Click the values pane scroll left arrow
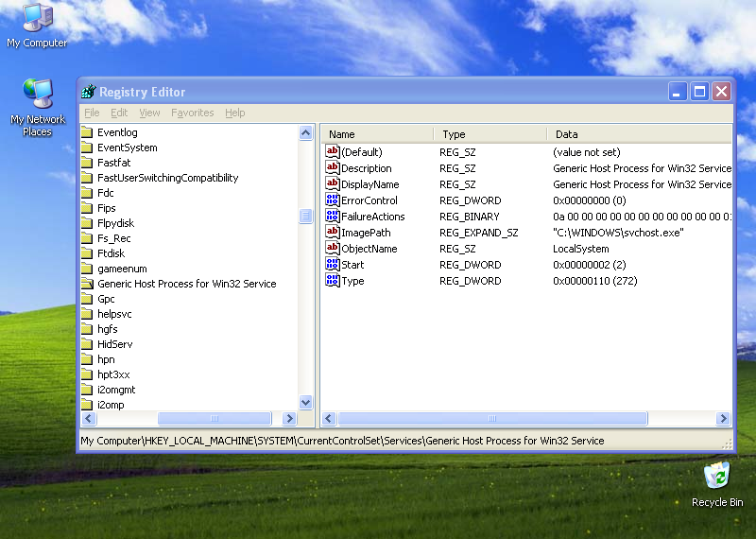The height and width of the screenshot is (539, 756). [x=329, y=418]
